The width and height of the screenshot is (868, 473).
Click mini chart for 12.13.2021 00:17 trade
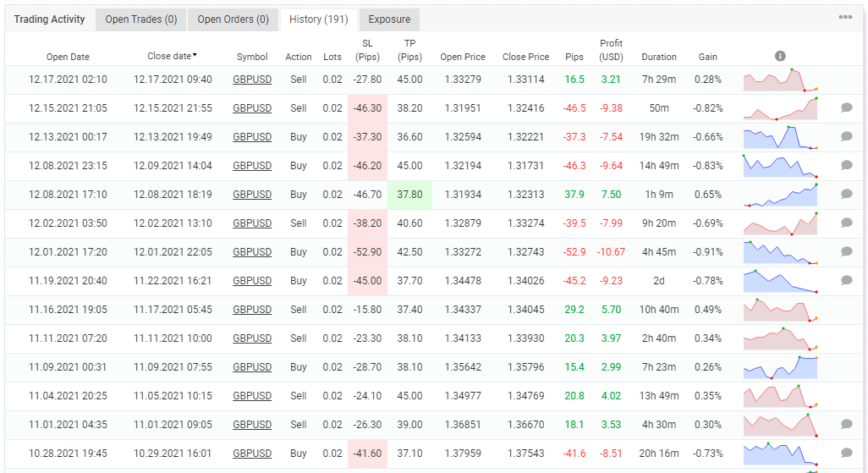click(x=780, y=137)
